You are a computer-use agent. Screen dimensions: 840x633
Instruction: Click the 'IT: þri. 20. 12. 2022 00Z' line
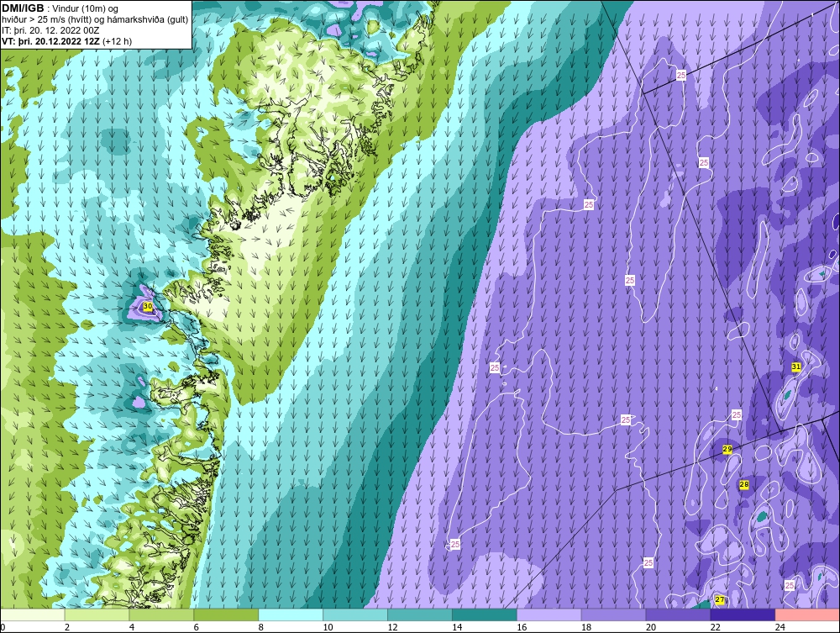[x=50, y=30]
